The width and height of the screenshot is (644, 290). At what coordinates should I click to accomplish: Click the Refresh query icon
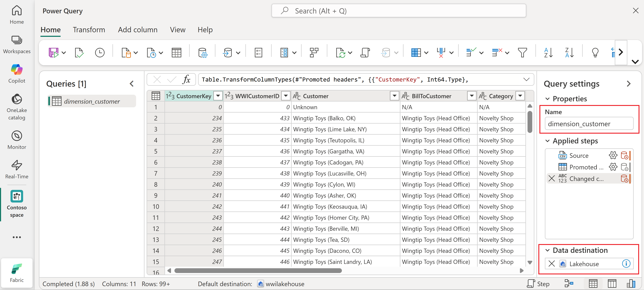tap(340, 53)
